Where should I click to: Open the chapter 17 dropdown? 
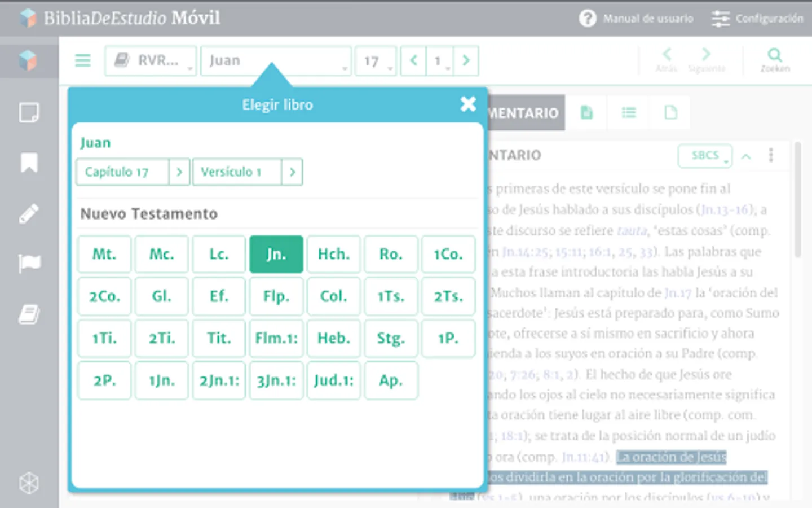376,60
